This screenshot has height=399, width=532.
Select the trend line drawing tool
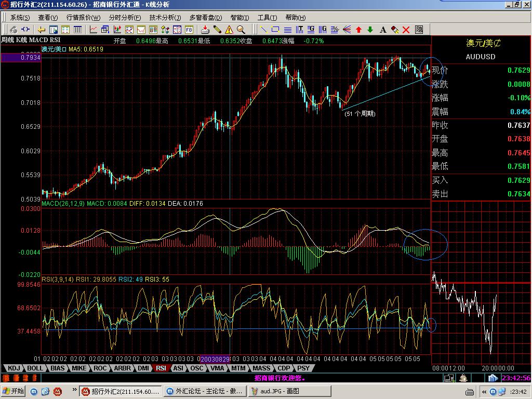tap(263, 30)
